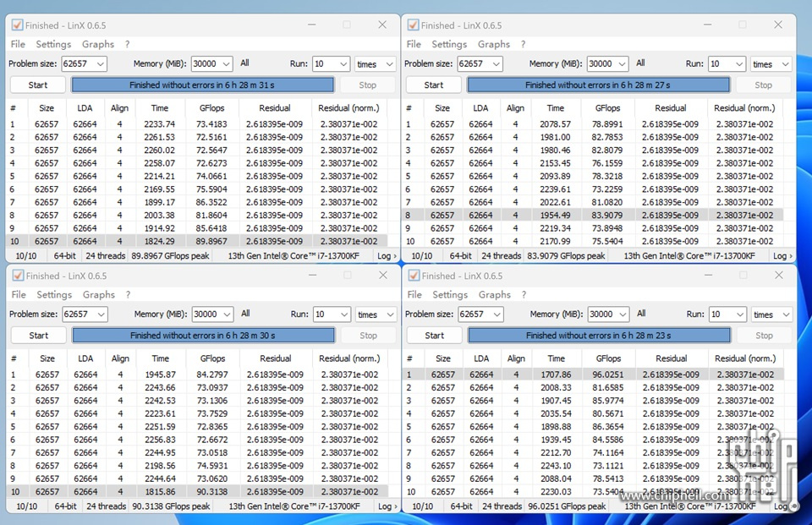The height and width of the screenshot is (525, 812).
Task: Click progress bar reading '6 h 28 m 31 s'
Action: (x=202, y=85)
